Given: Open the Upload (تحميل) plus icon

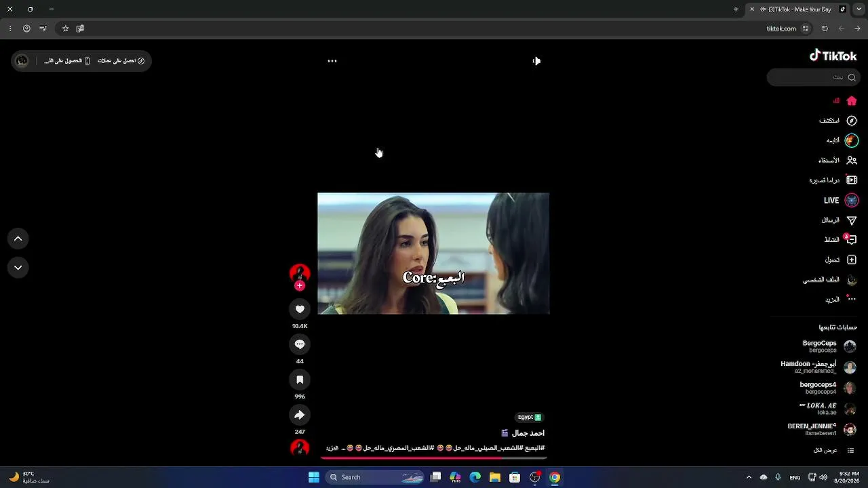Looking at the screenshot, I should [852, 260].
